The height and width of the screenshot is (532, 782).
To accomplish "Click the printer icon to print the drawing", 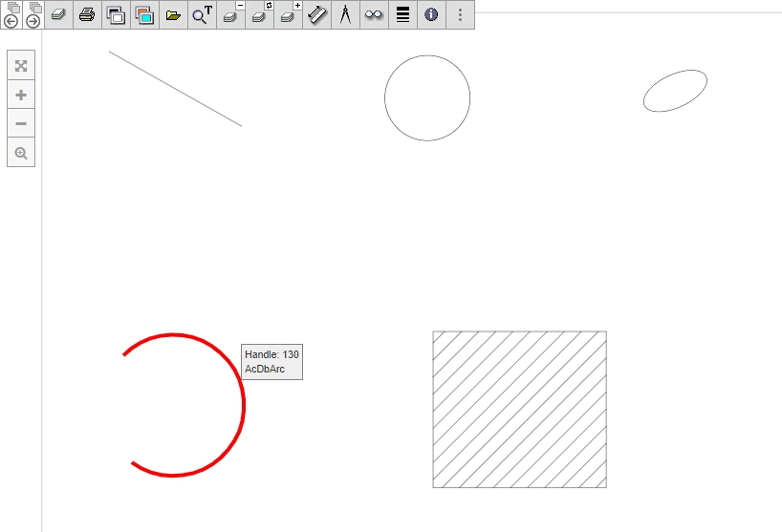I will click(87, 14).
